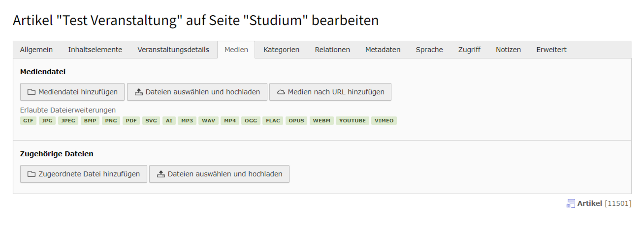Click Dateien auswählen und hochladen label under Zugehörige Dateien
The height and width of the screenshot is (226, 644).
225,174
